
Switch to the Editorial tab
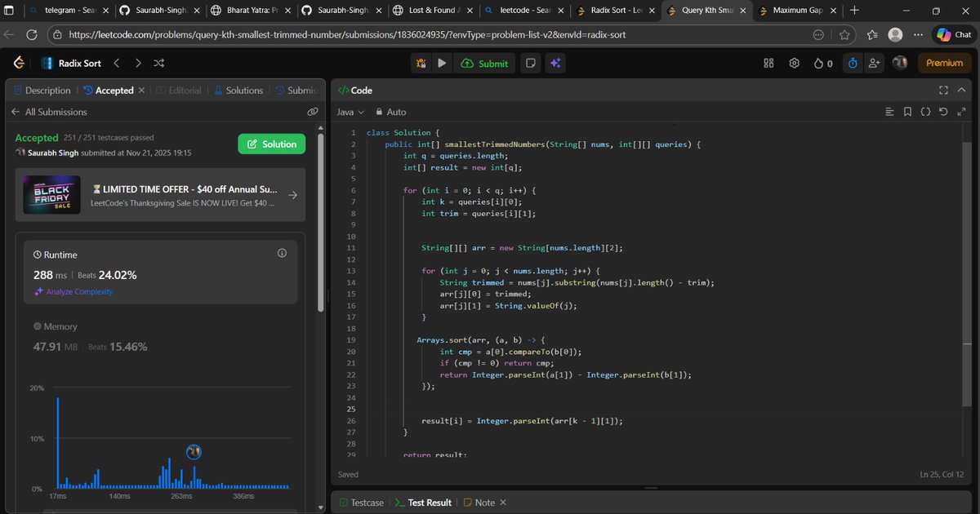[179, 91]
